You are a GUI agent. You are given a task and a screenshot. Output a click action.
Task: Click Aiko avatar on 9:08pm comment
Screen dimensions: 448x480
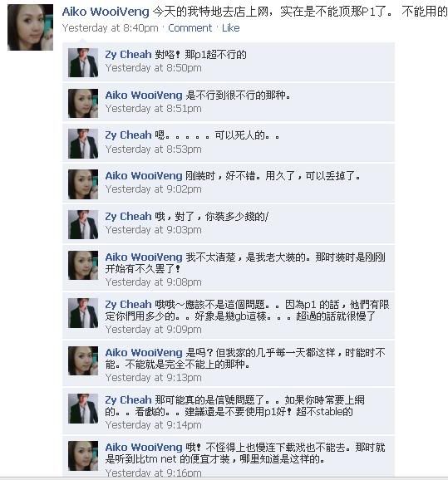(x=83, y=265)
